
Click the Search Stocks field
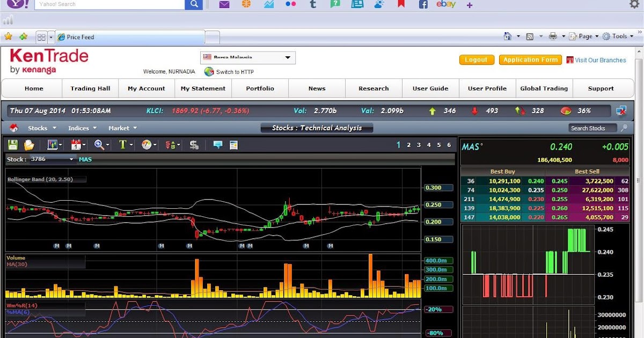[593, 128]
